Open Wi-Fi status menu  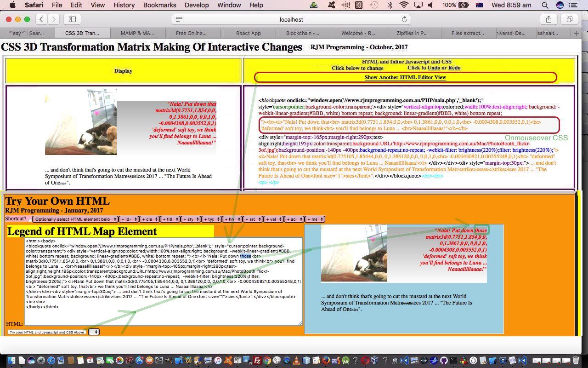404,5
